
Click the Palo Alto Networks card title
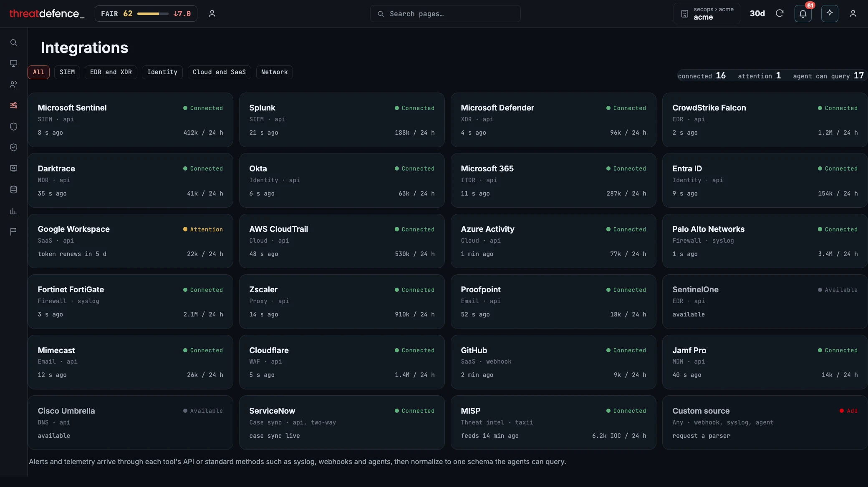point(708,229)
